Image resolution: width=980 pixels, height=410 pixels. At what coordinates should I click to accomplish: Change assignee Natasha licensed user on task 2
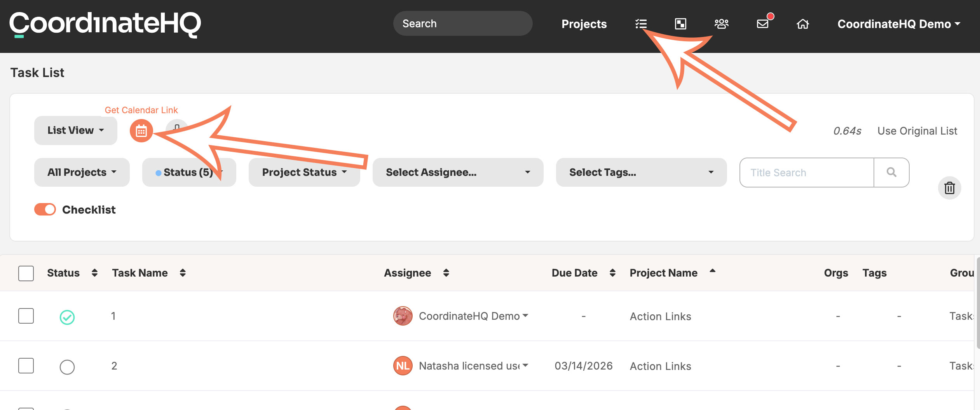coord(473,366)
